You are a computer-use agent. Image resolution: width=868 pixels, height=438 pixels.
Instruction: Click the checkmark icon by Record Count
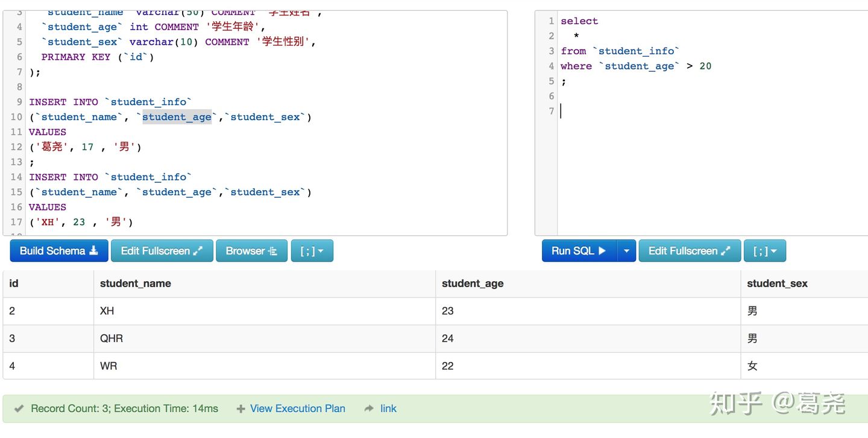(x=19, y=409)
